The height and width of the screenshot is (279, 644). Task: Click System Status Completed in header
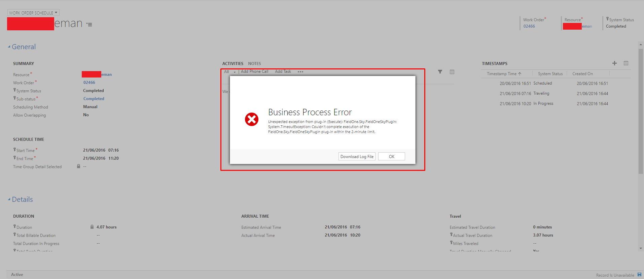click(x=616, y=26)
